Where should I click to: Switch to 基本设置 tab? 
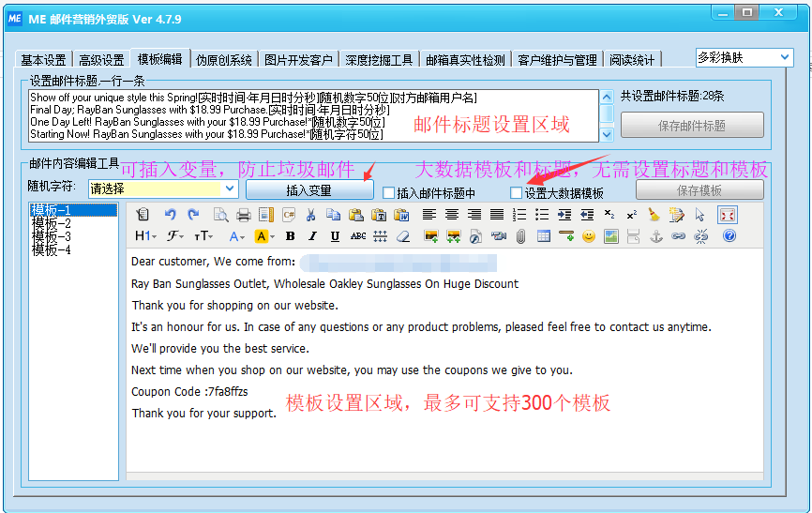[x=43, y=60]
